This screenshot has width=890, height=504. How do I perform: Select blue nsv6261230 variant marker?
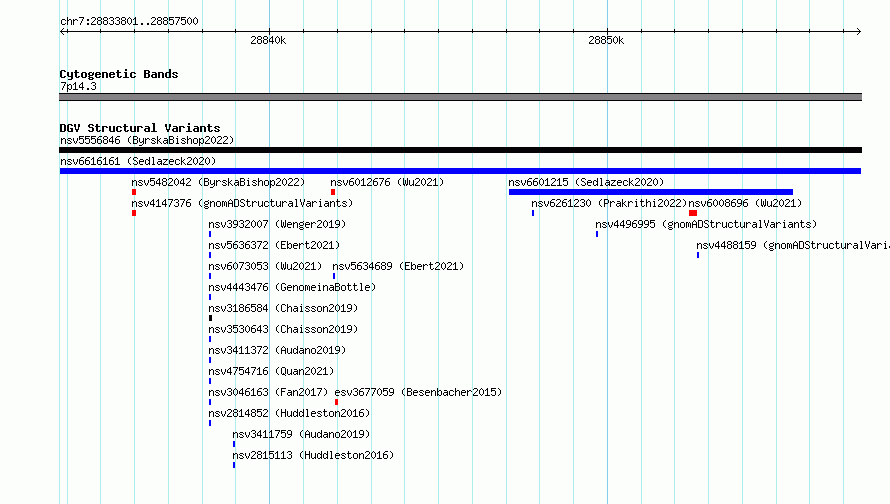click(x=533, y=213)
